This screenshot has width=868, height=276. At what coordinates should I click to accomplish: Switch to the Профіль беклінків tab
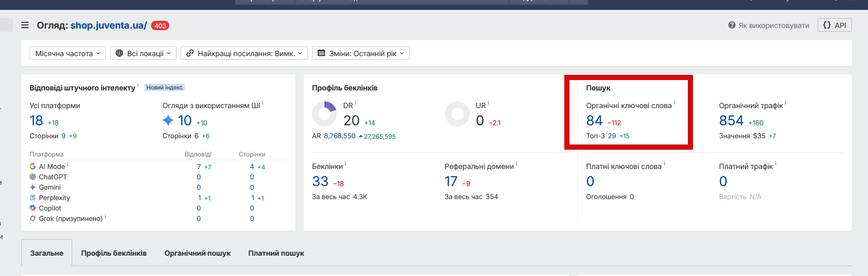click(x=114, y=253)
